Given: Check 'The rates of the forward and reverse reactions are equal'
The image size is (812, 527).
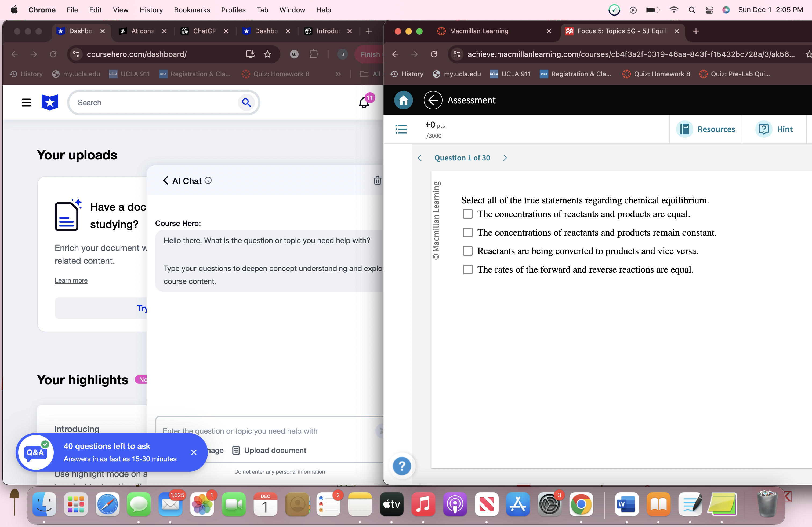Looking at the screenshot, I should [467, 269].
